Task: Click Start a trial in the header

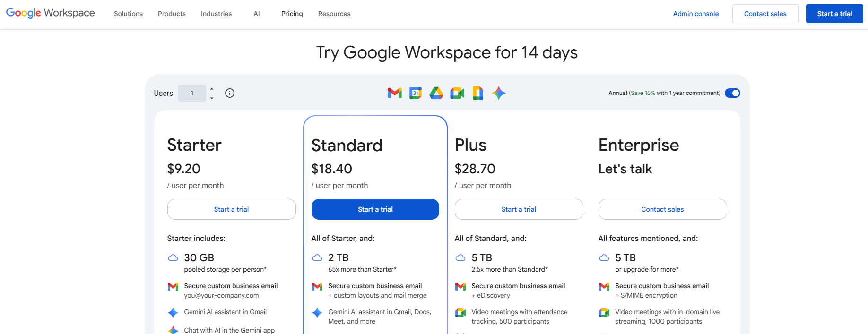Action: 834,14
